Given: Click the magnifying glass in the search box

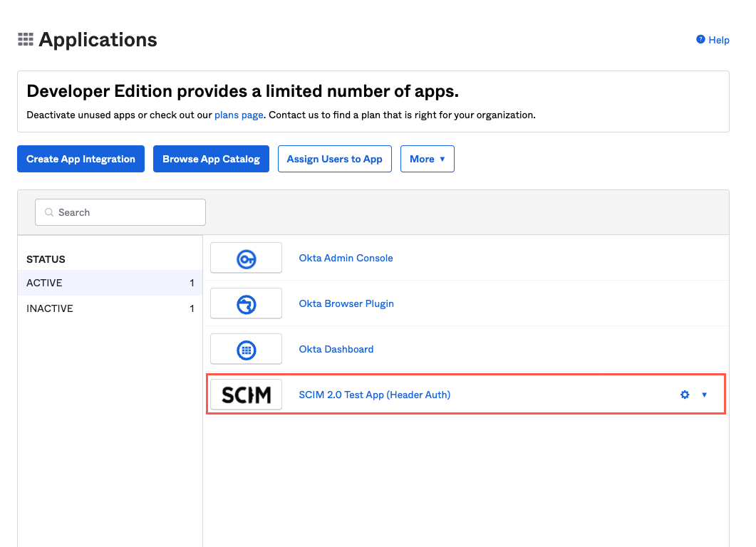Looking at the screenshot, I should click(48, 212).
